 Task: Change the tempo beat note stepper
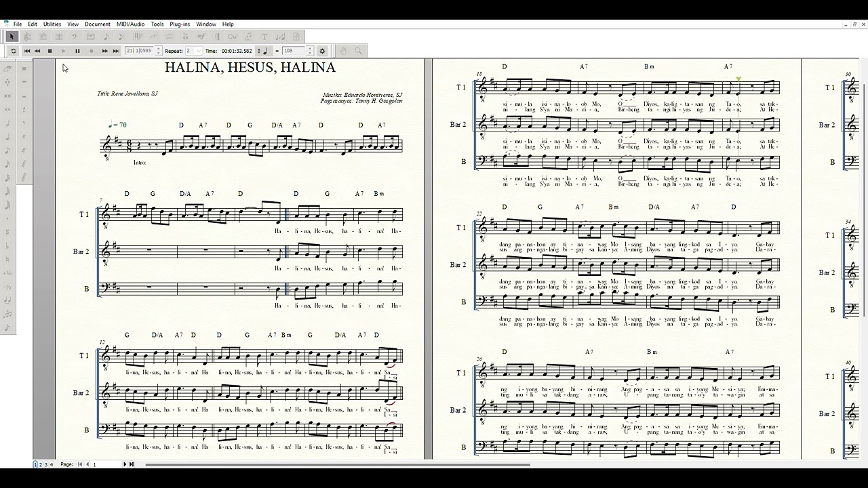click(x=258, y=51)
